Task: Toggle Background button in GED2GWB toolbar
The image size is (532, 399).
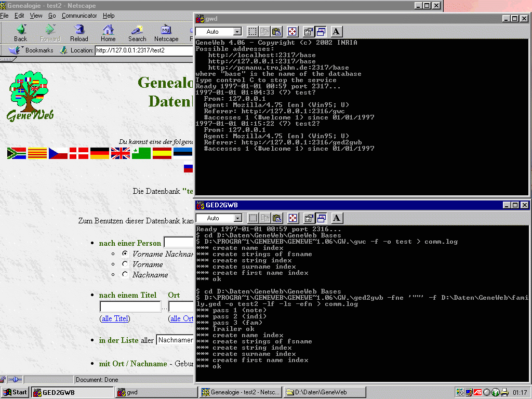Action: 321,218
